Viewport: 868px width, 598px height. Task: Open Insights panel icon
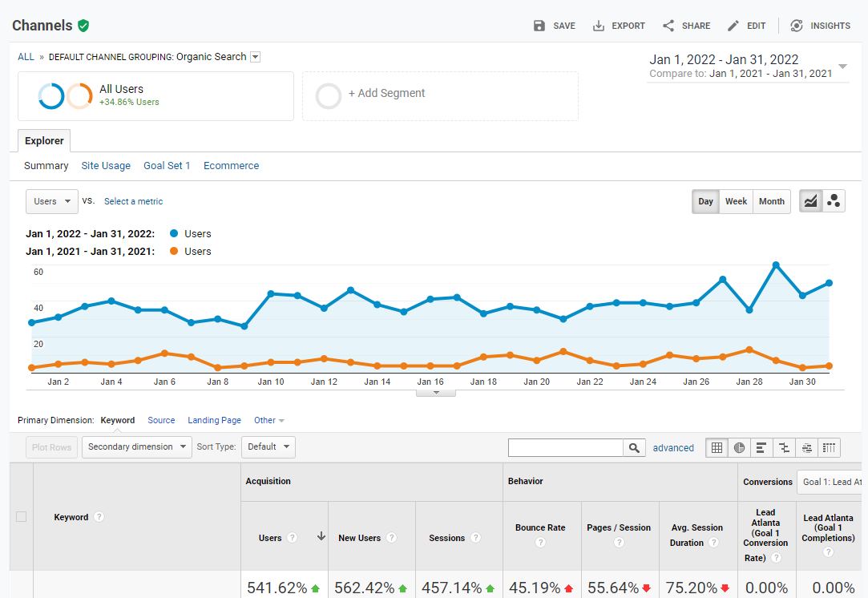coord(797,26)
